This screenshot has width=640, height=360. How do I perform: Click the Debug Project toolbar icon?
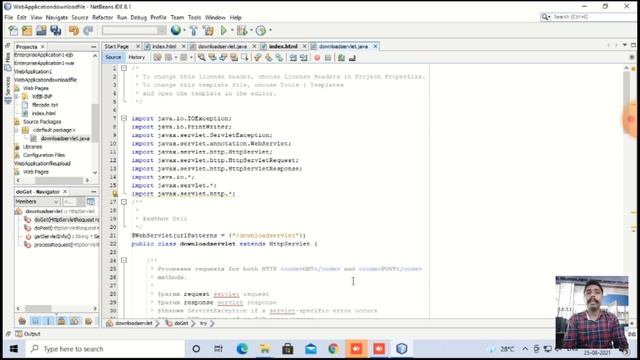coord(242,30)
